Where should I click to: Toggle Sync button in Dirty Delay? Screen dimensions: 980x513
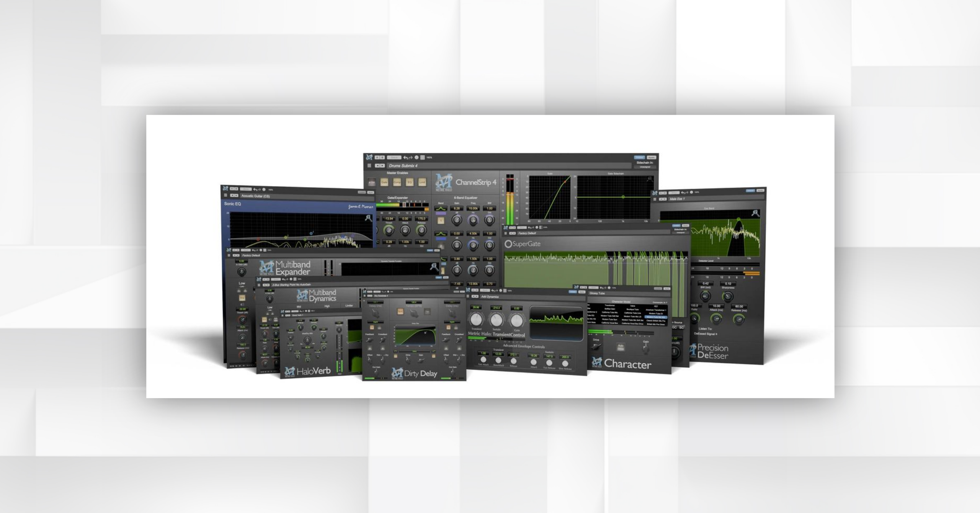400,312
